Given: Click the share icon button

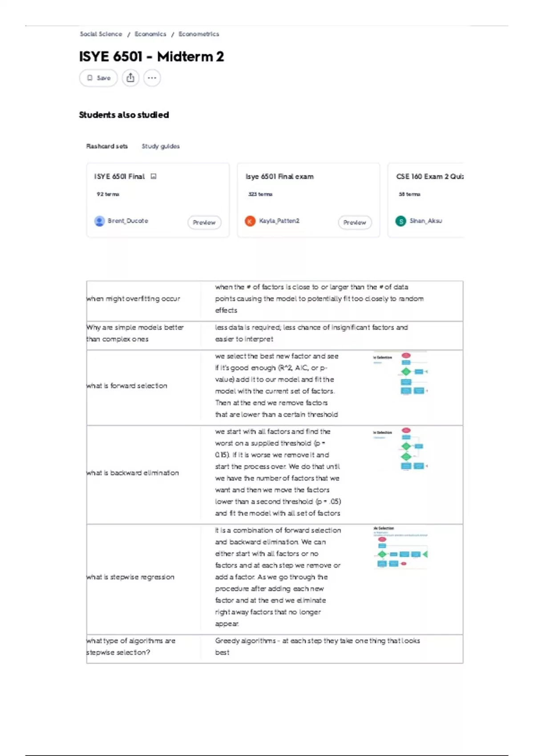Looking at the screenshot, I should pos(130,78).
